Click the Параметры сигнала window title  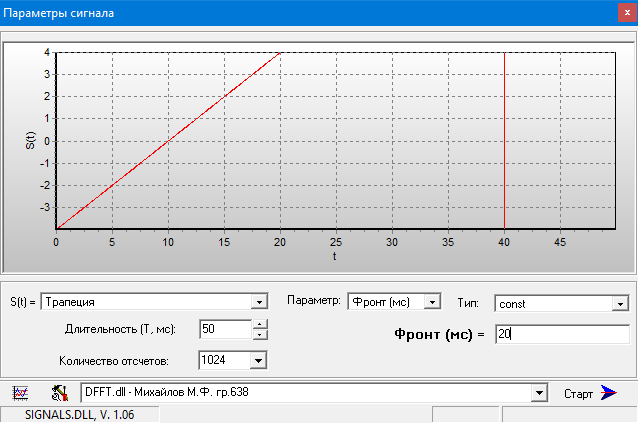59,13
